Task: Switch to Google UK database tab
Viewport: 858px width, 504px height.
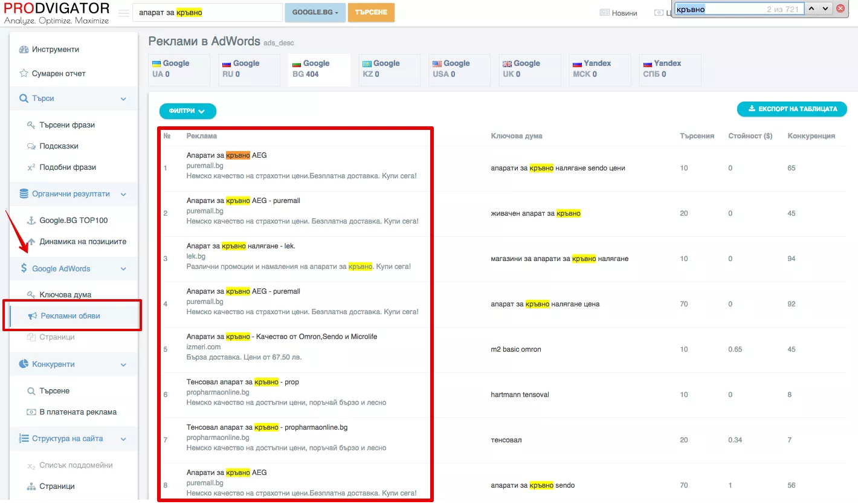Action: (529, 69)
